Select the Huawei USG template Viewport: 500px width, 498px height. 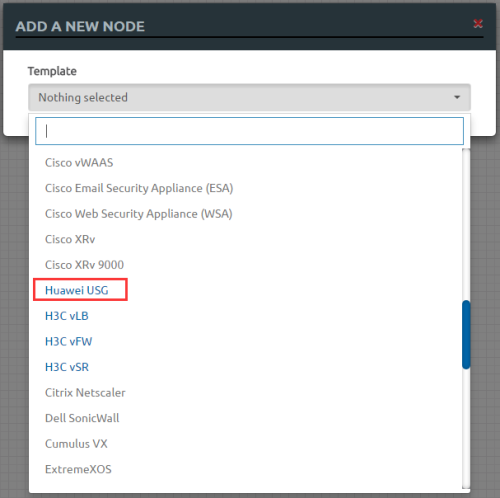77,290
